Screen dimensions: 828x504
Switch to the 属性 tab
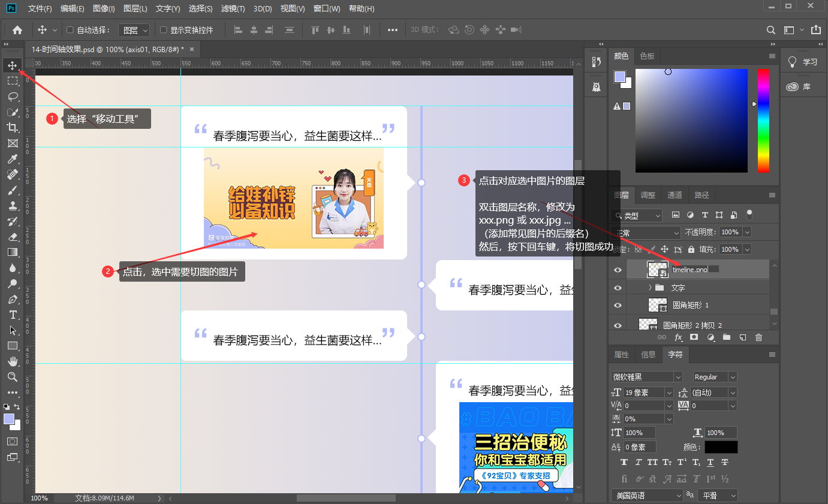tap(622, 355)
